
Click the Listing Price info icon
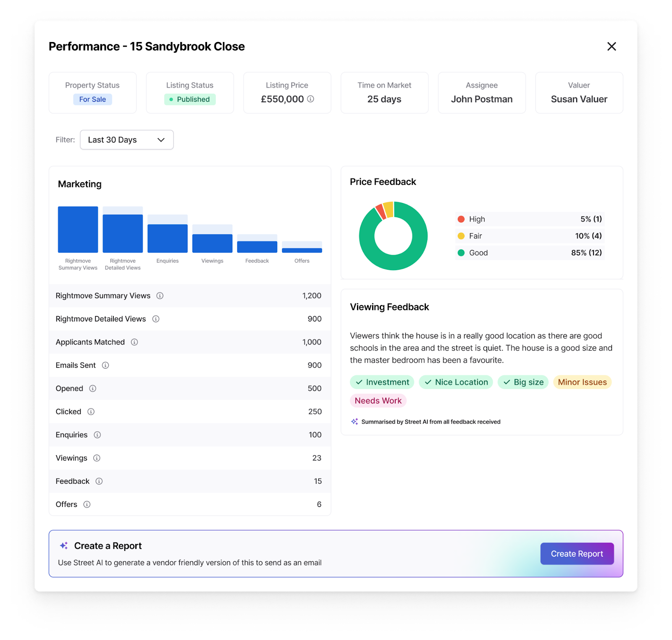[310, 99]
